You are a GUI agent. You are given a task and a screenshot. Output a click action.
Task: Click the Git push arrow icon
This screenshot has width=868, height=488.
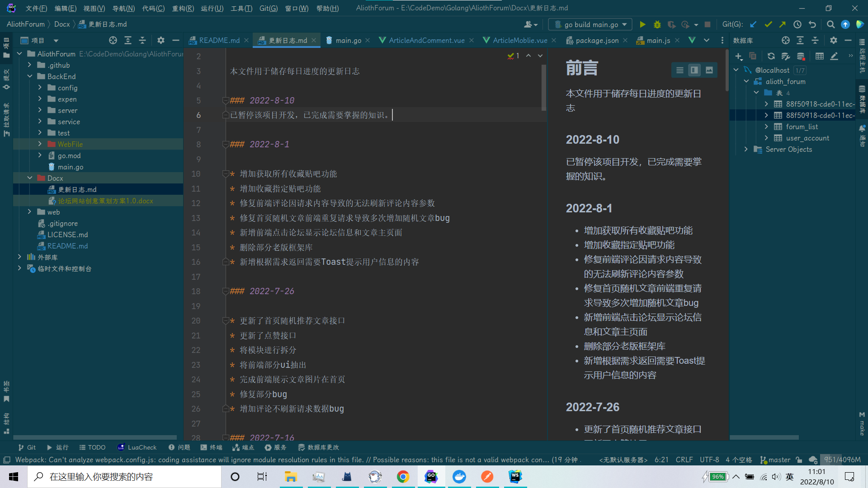782,24
